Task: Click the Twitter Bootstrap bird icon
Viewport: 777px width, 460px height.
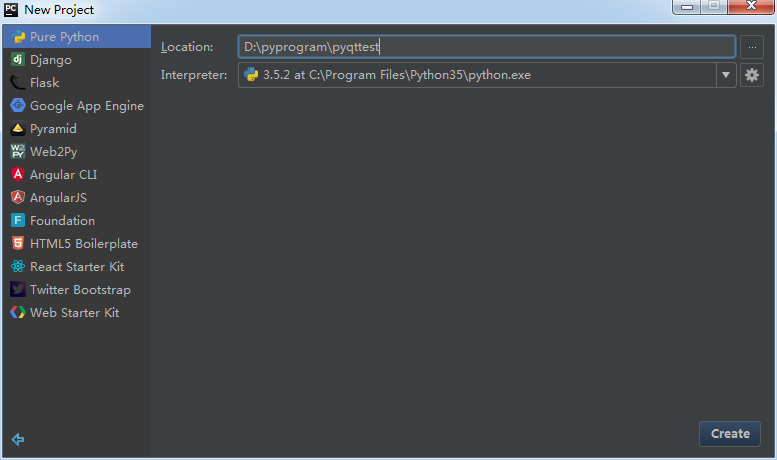Action: pos(18,289)
